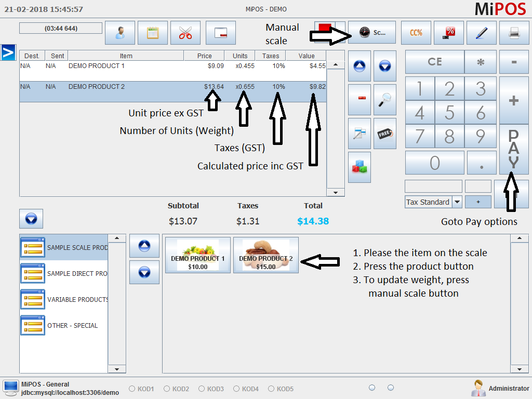
Task: Add DEMO PRODUCT 1 $10.00 to ticket
Action: pos(198,255)
